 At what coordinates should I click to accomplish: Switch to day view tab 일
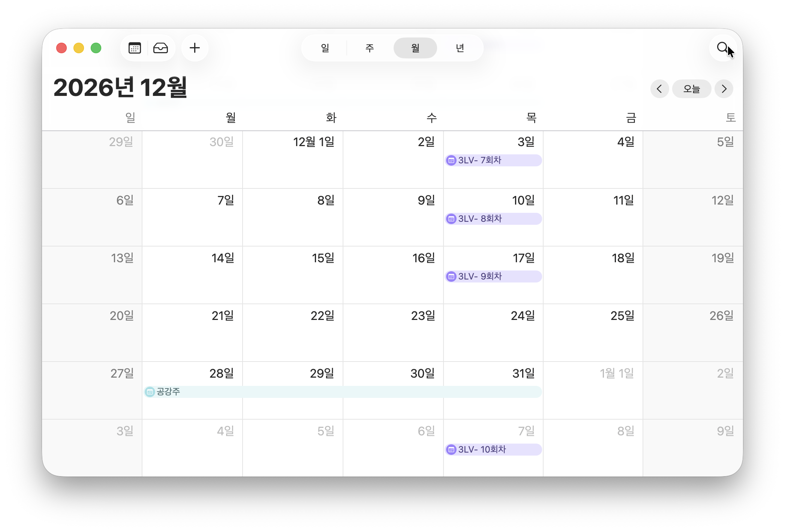pos(325,48)
